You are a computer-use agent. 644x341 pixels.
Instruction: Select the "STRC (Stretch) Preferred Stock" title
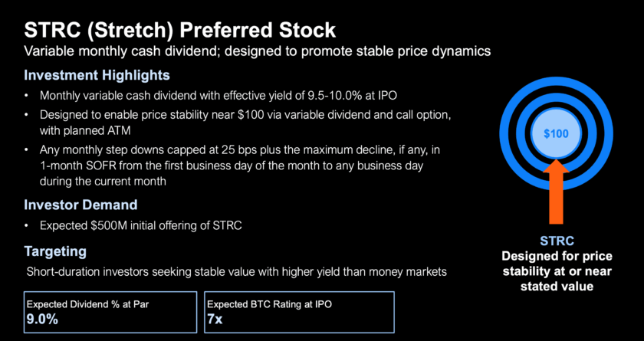tap(179, 31)
